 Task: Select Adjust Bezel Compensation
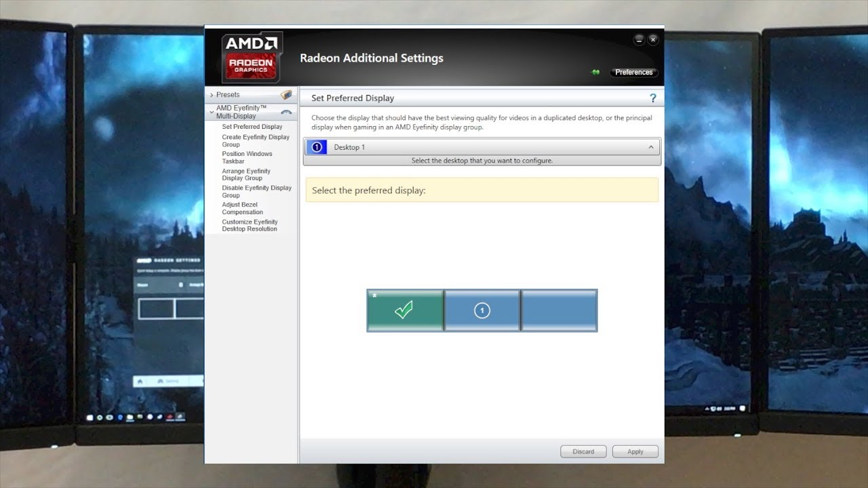242,208
